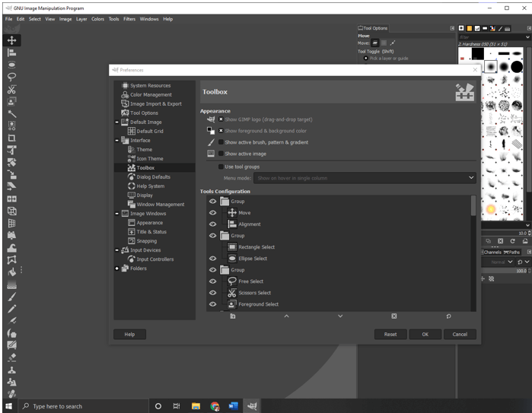This screenshot has height=413, width=532.
Task: Set Move option to layer icon in Tool Options
Action: click(x=375, y=43)
